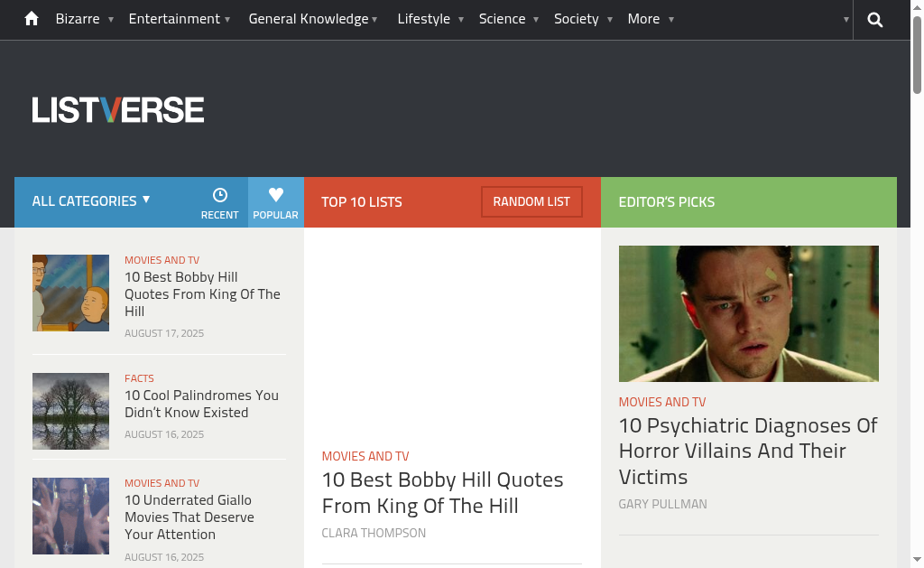Click the Facts category label

coord(139,378)
